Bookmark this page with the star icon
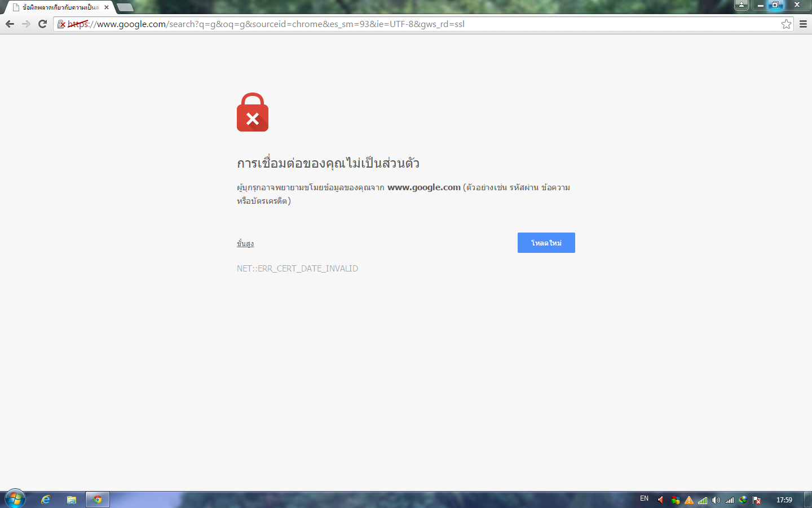The height and width of the screenshot is (508, 812). click(x=786, y=24)
